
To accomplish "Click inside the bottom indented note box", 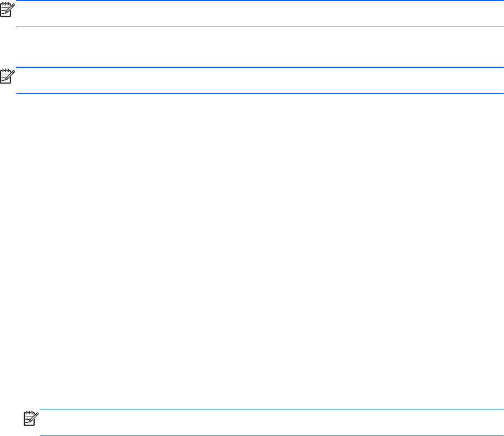I will [272, 422].
